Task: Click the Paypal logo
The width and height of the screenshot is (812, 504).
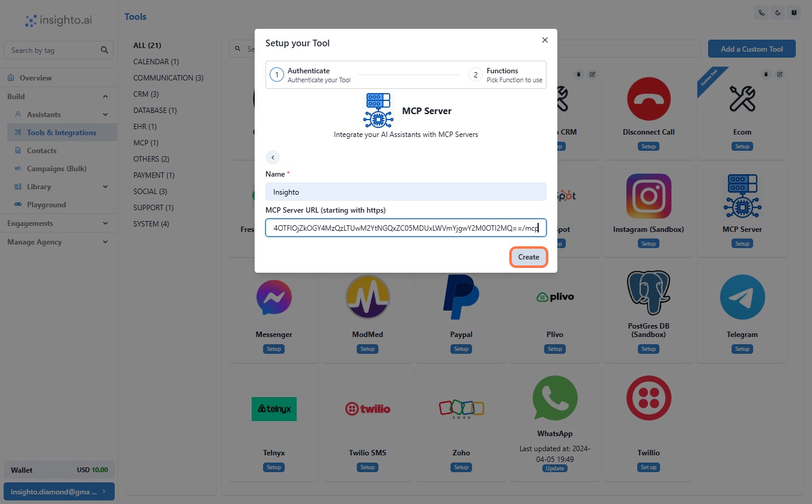Action: pos(461,298)
